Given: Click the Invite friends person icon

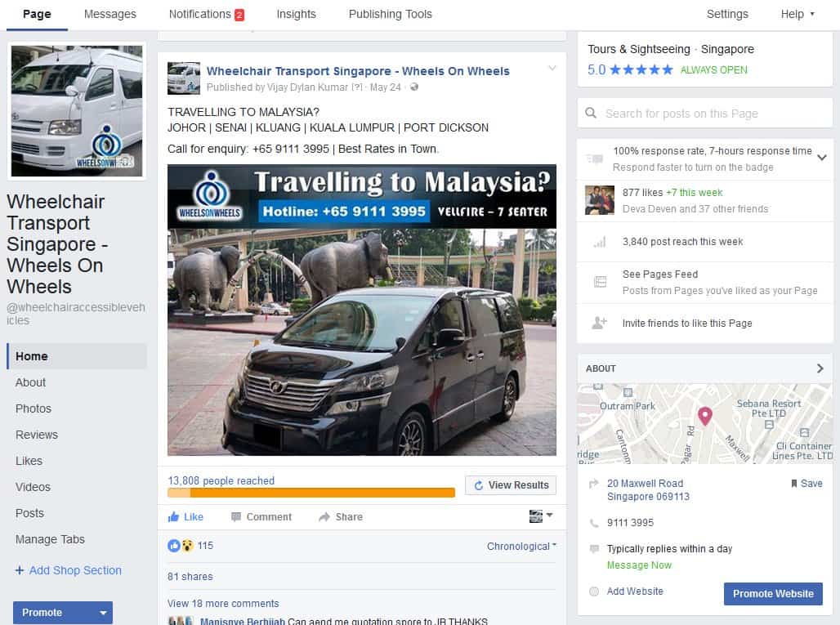Looking at the screenshot, I should tap(600, 323).
